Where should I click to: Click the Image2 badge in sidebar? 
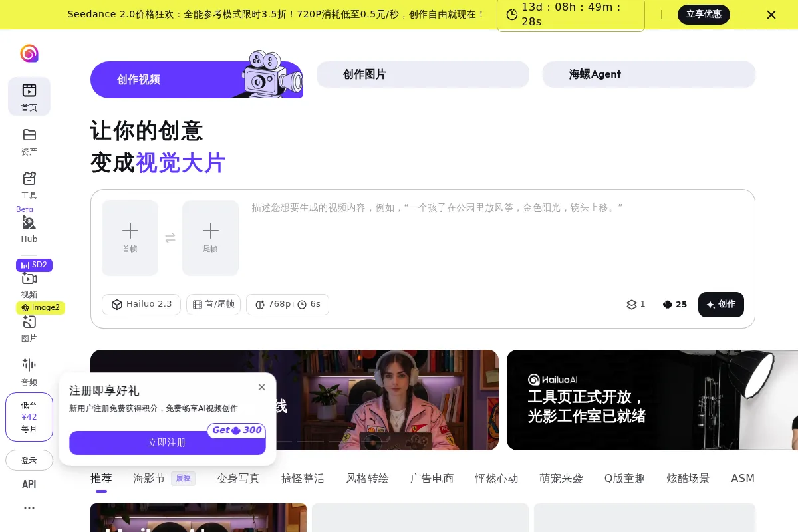click(41, 307)
